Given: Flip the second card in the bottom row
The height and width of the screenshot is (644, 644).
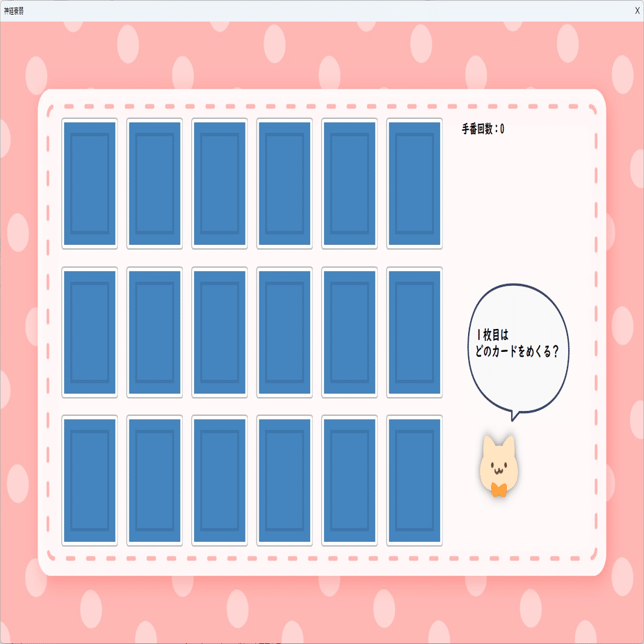Looking at the screenshot, I should [x=154, y=481].
